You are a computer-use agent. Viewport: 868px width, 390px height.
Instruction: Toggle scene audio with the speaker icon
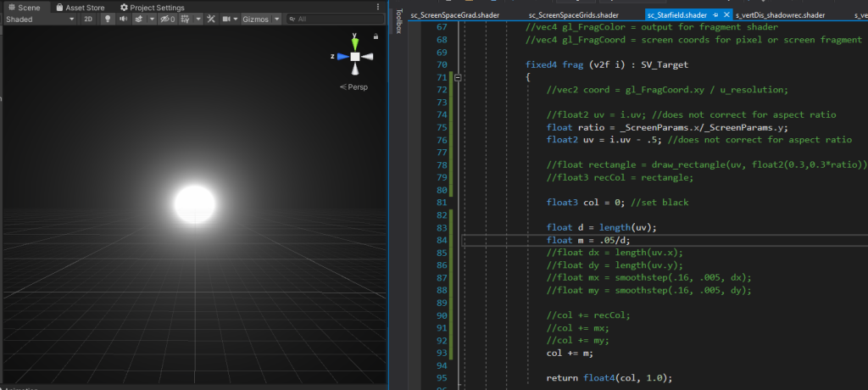(x=123, y=19)
